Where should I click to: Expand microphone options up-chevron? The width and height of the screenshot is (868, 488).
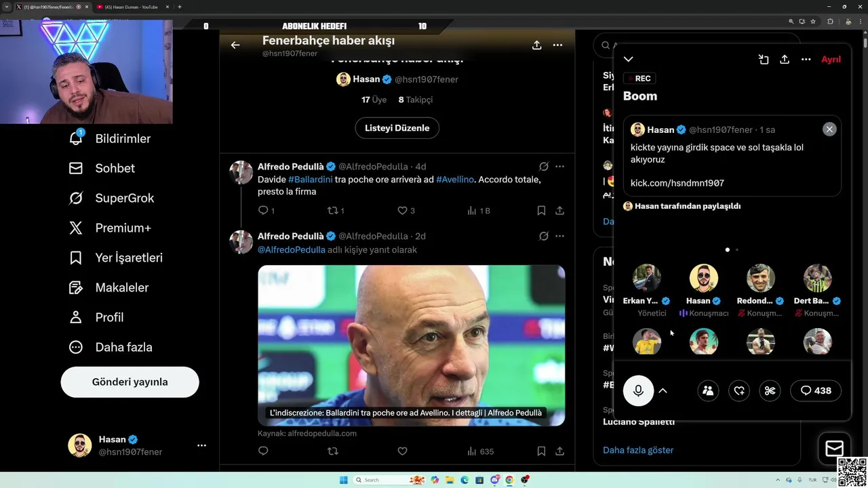tap(663, 390)
